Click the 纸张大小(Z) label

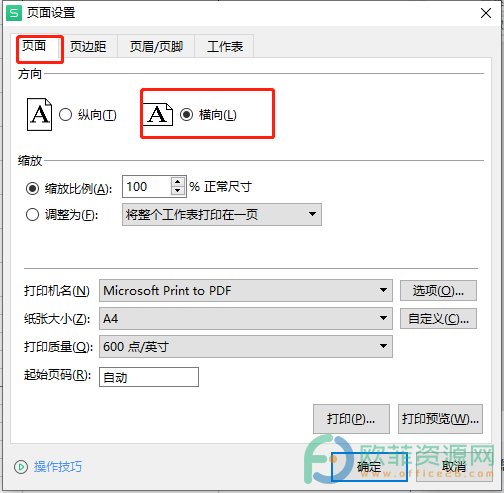(57, 319)
